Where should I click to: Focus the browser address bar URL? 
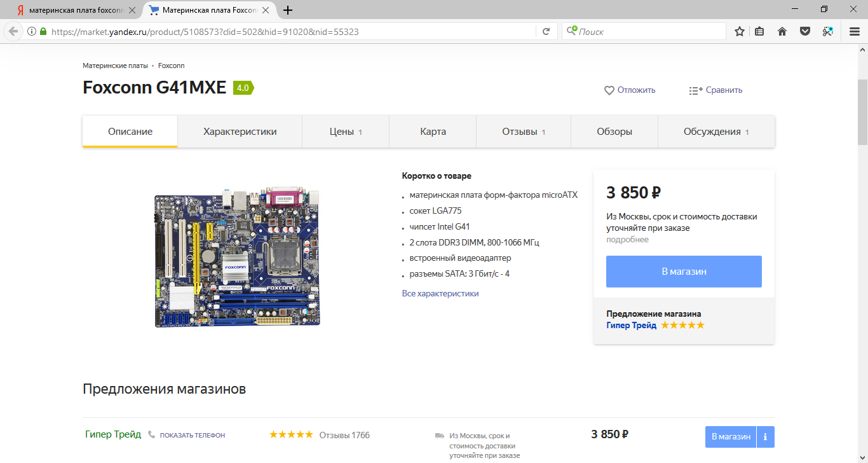(x=292, y=31)
